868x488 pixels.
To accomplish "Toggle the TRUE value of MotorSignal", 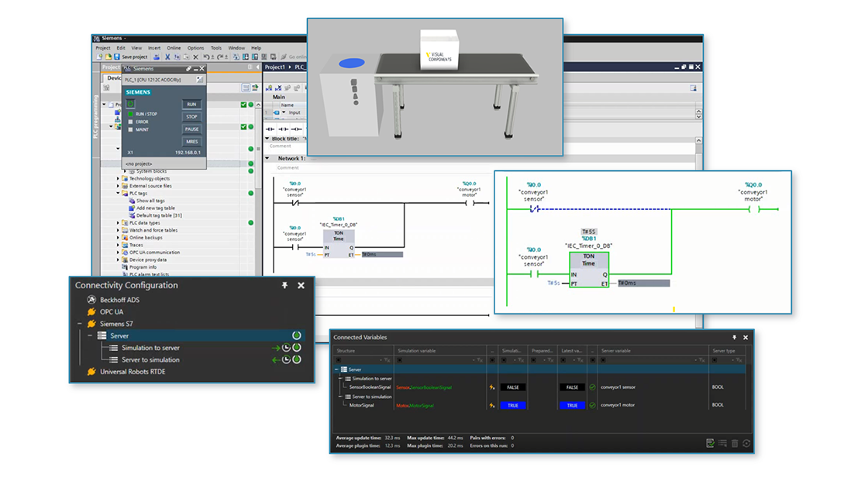I will [512, 405].
